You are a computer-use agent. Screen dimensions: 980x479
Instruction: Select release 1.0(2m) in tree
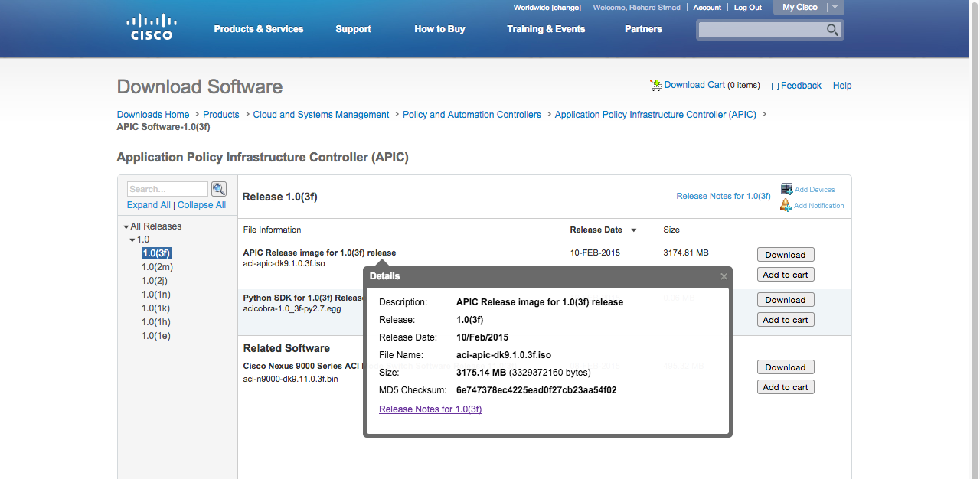157,267
